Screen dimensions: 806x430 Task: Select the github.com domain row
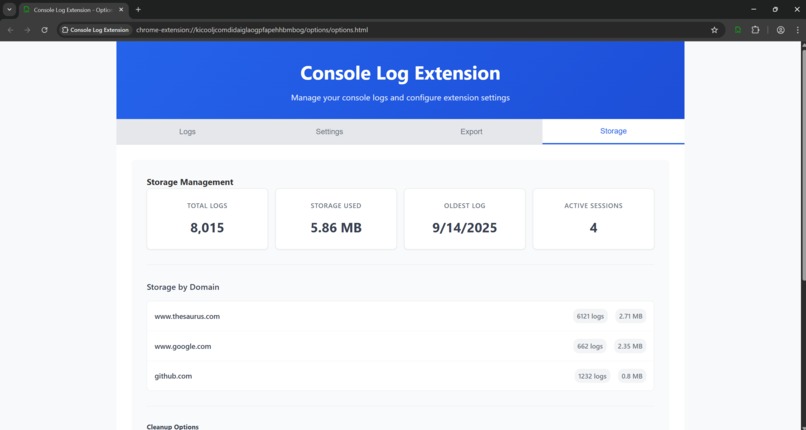point(400,376)
